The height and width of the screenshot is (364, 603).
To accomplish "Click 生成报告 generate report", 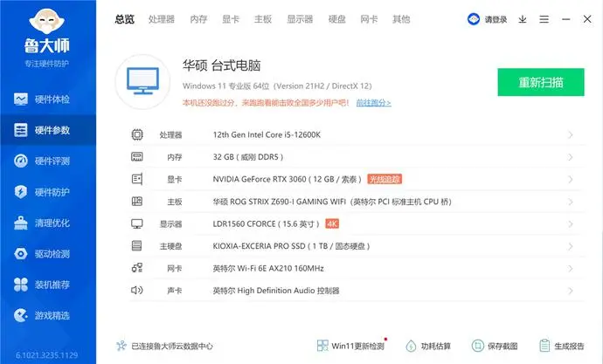I will [x=561, y=346].
